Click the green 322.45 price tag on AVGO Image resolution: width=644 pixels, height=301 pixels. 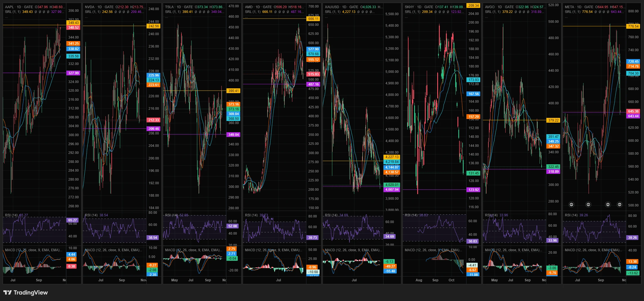(x=553, y=167)
